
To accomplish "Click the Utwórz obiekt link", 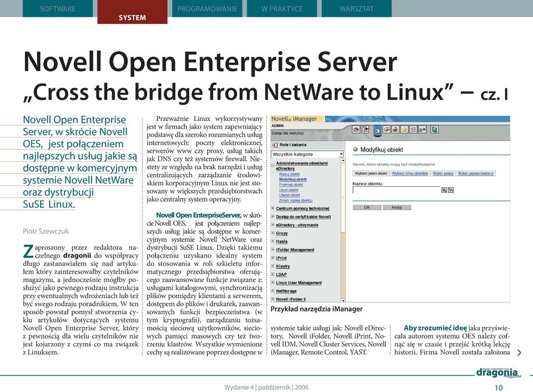I will click(289, 195).
